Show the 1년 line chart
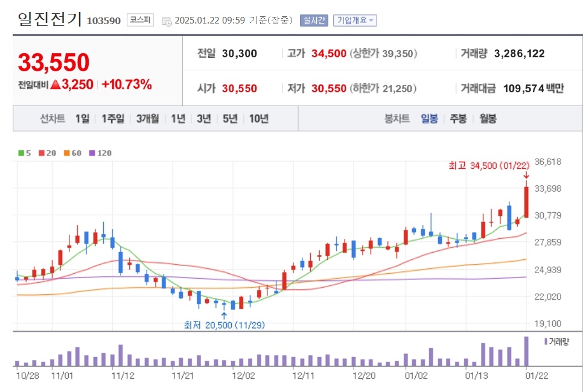 pos(178,119)
